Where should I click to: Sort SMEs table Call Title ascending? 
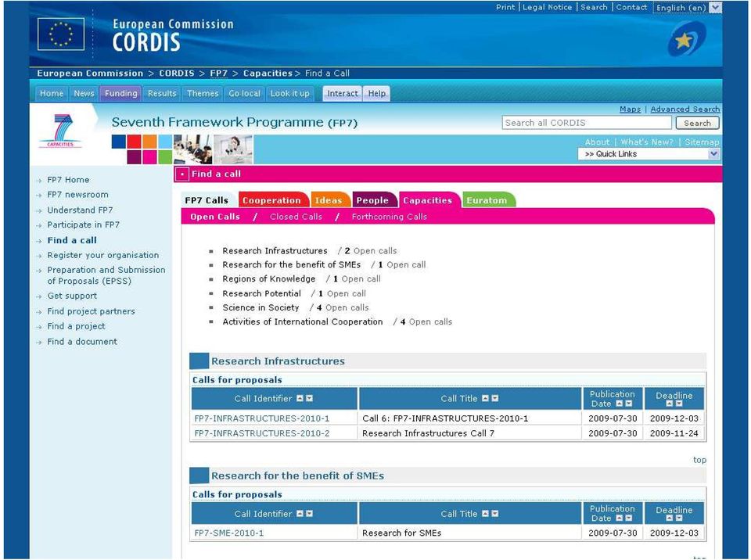pyautogui.click(x=485, y=514)
